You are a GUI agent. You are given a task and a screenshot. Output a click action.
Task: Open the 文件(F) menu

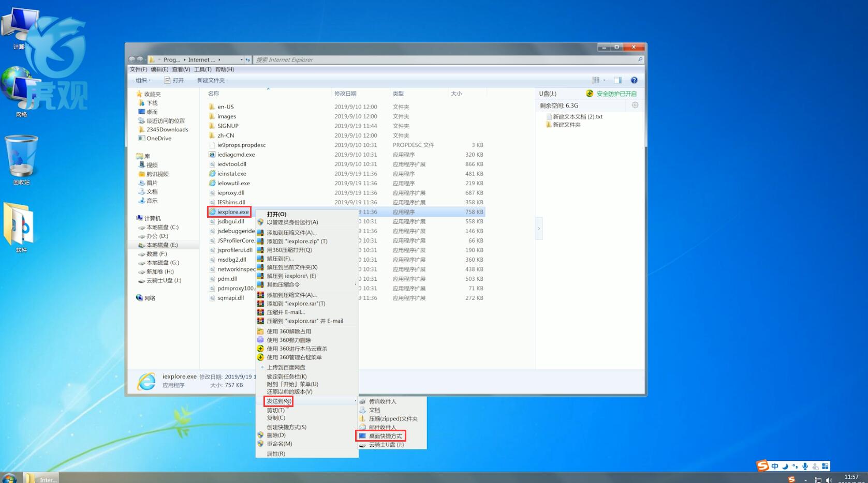(x=138, y=69)
